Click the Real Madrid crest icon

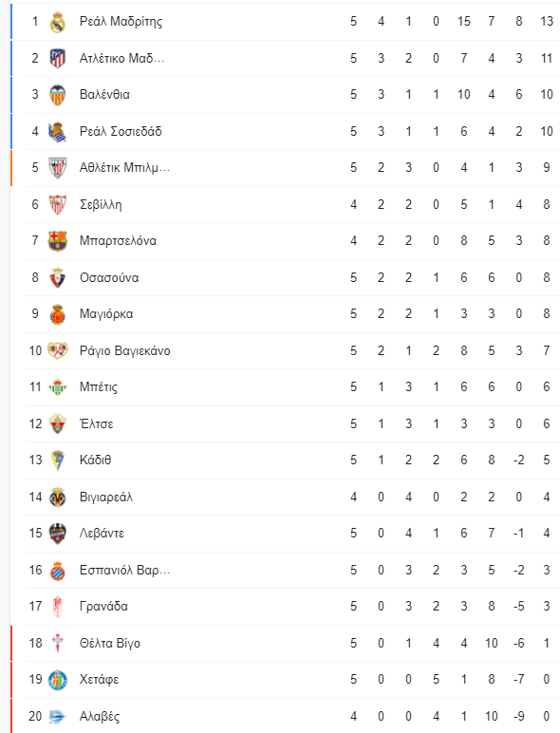click(58, 22)
